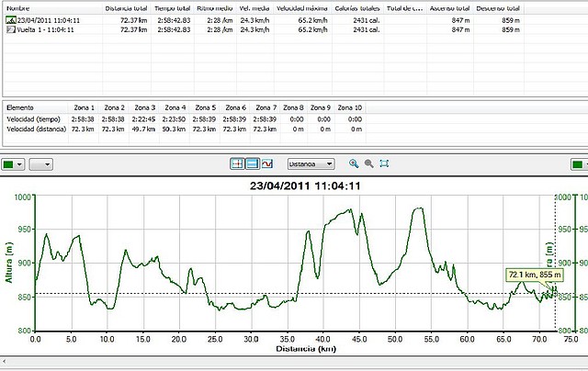
Task: Click the 2431 cal. cell in the 23/04/2011 row
Action: (x=367, y=20)
